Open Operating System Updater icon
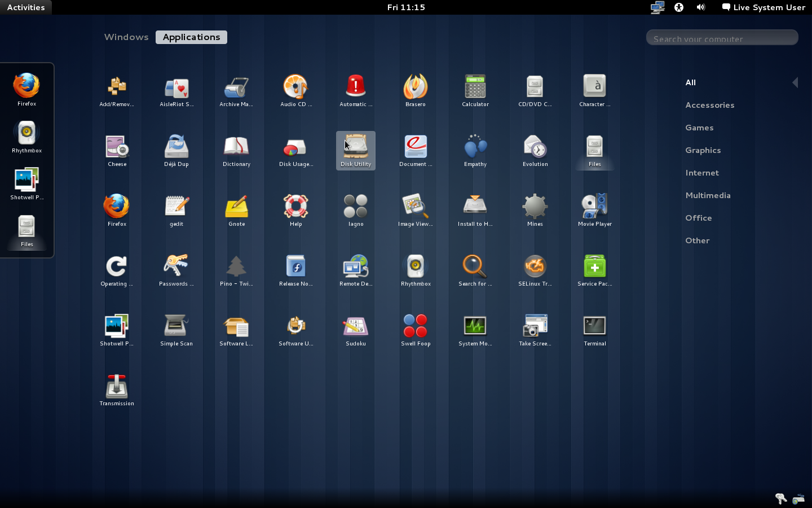The width and height of the screenshot is (812, 508). click(117, 271)
